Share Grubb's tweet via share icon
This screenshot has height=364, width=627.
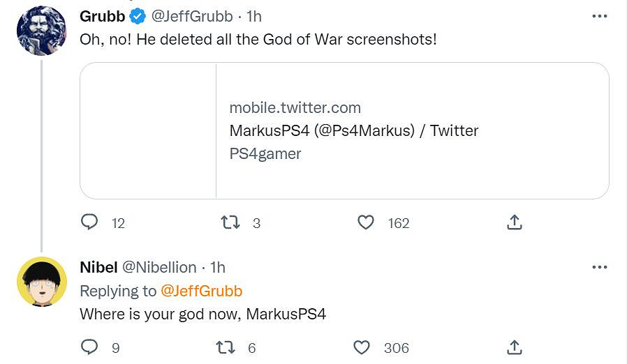[x=514, y=222]
